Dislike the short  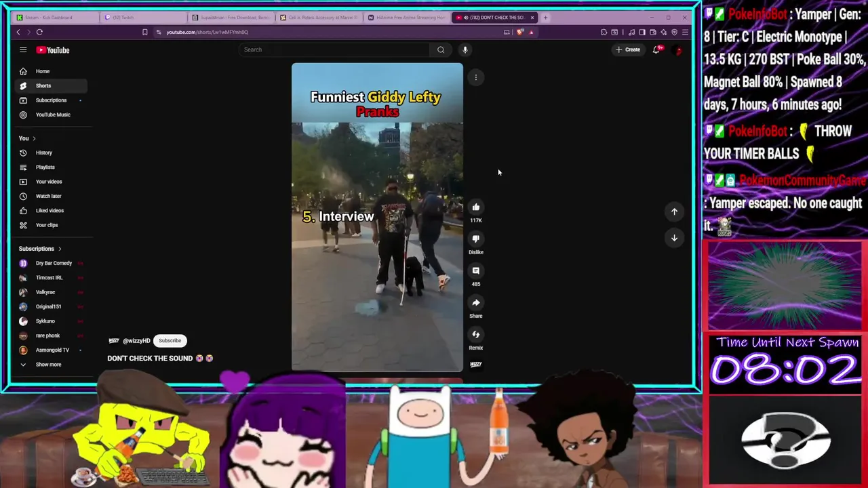pos(476,239)
